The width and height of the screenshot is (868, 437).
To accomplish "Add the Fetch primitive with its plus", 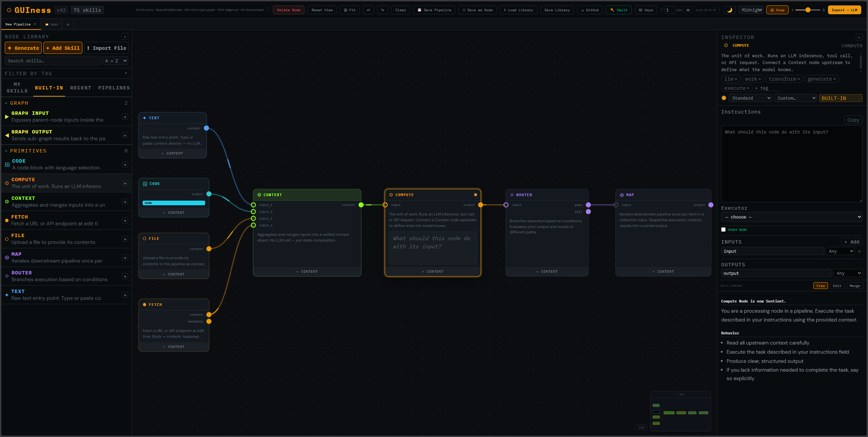I will 125,221.
